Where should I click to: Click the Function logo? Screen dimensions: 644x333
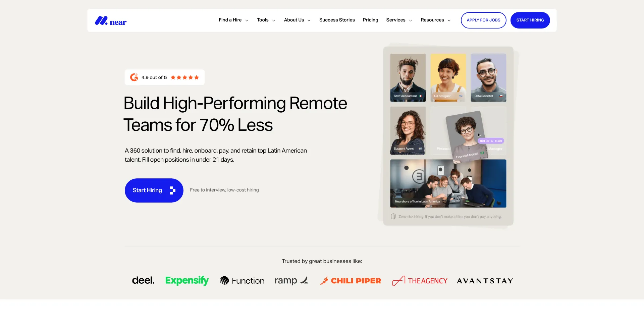[x=242, y=281]
